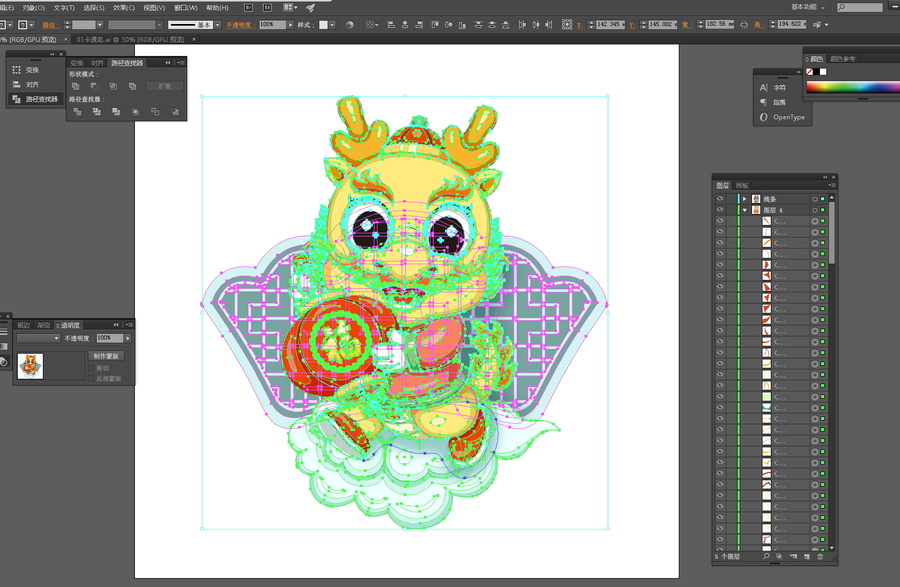Screen dimensions: 900x587
Task: Click the target circle of 图层 4
Action: tap(814, 210)
